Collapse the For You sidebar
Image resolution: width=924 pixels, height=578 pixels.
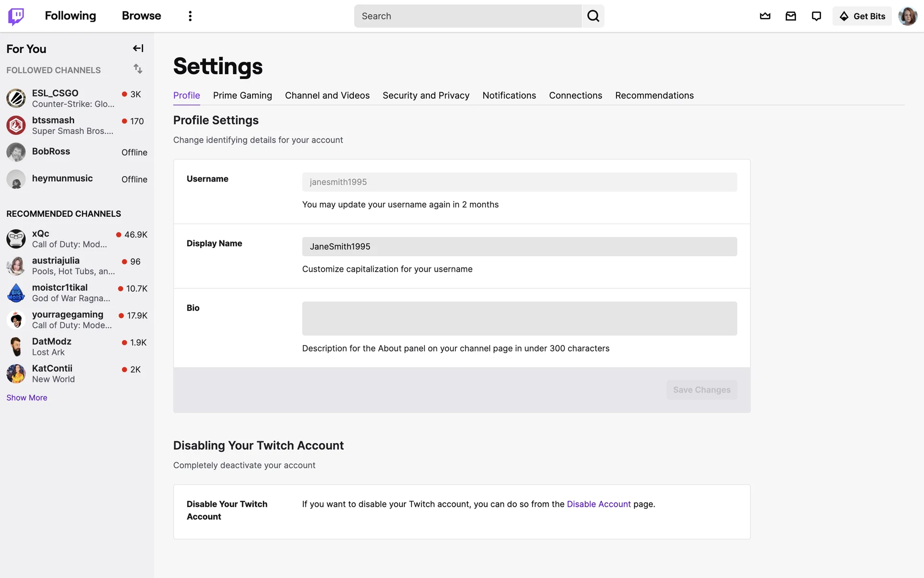[x=138, y=48]
